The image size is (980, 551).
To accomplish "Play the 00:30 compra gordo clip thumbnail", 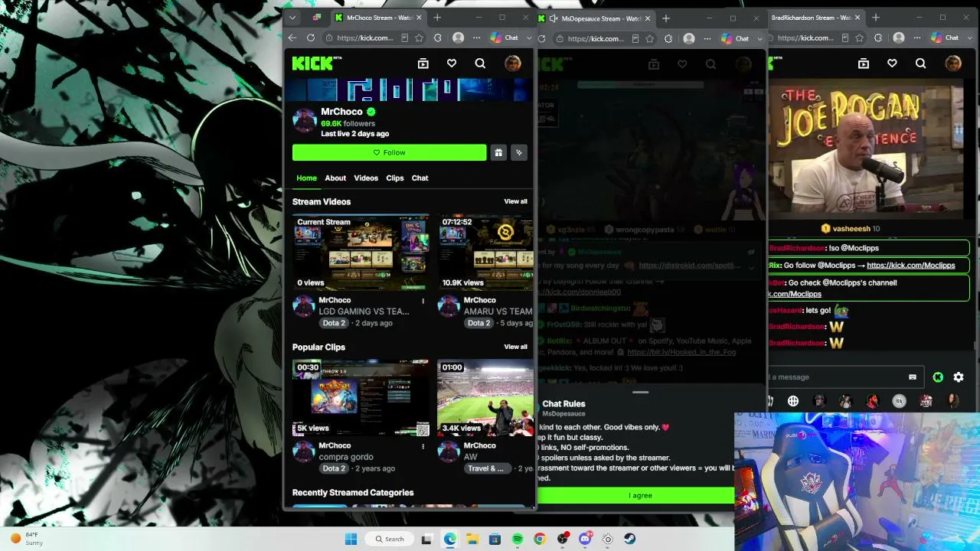I will click(361, 398).
